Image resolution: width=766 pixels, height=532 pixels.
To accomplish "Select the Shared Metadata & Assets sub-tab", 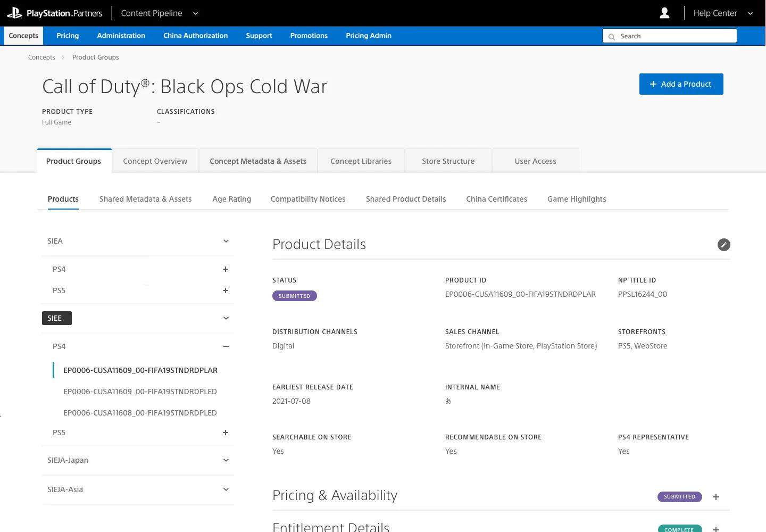I will [145, 199].
